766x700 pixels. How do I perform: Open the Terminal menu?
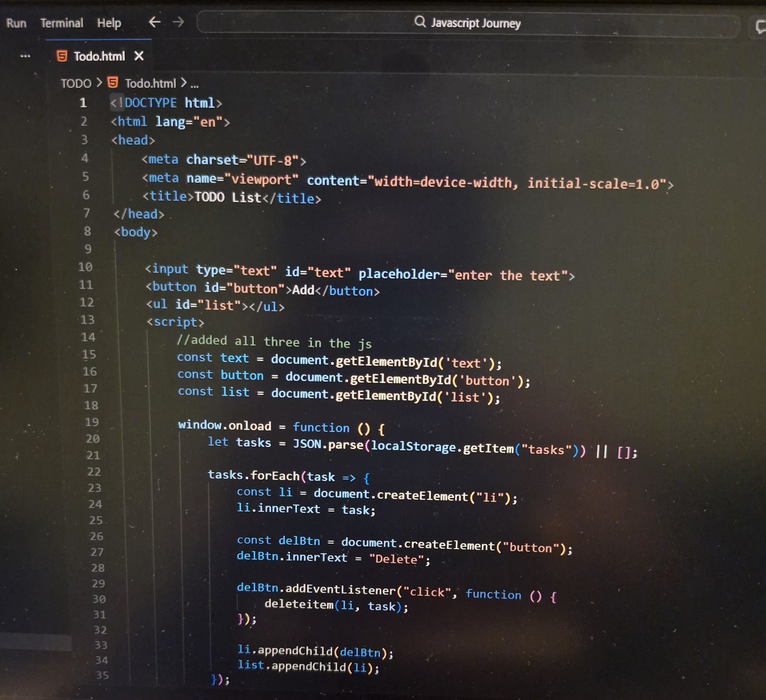click(x=62, y=23)
